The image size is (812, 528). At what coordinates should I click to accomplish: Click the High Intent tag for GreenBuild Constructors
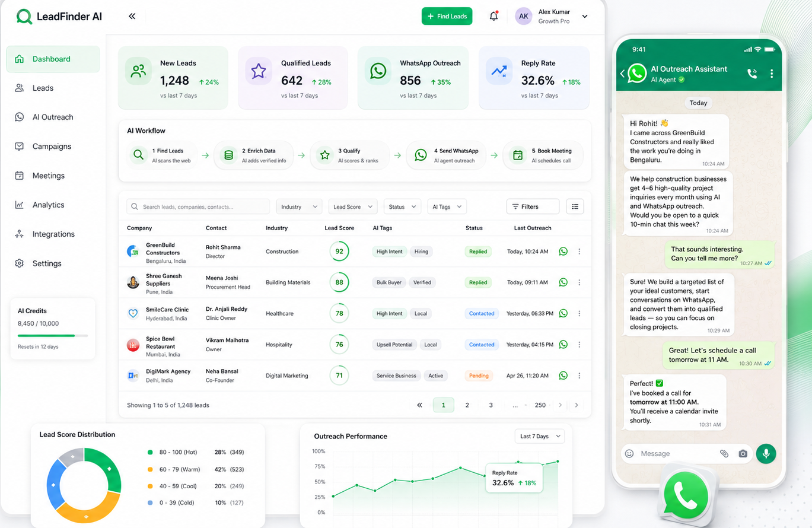pyautogui.click(x=390, y=252)
